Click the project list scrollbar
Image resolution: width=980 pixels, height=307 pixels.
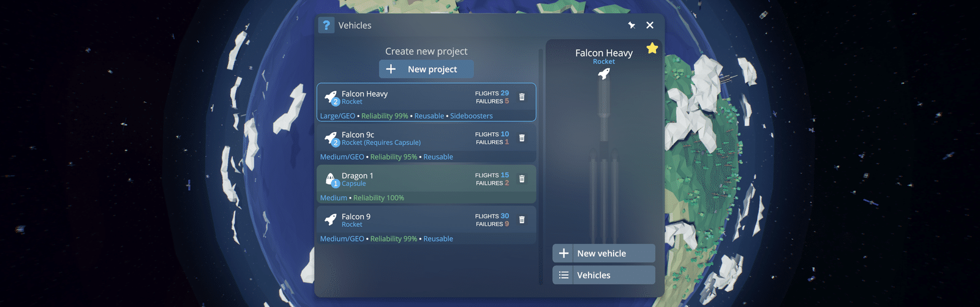tap(541, 166)
